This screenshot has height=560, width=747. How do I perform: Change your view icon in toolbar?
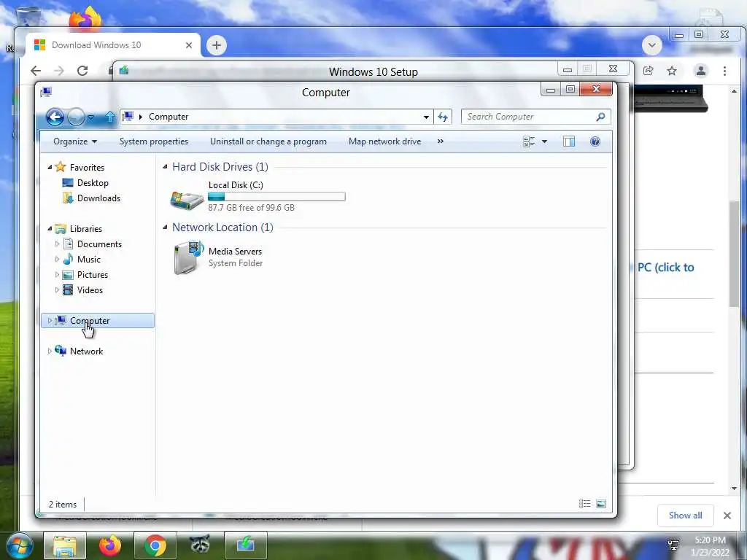(529, 141)
